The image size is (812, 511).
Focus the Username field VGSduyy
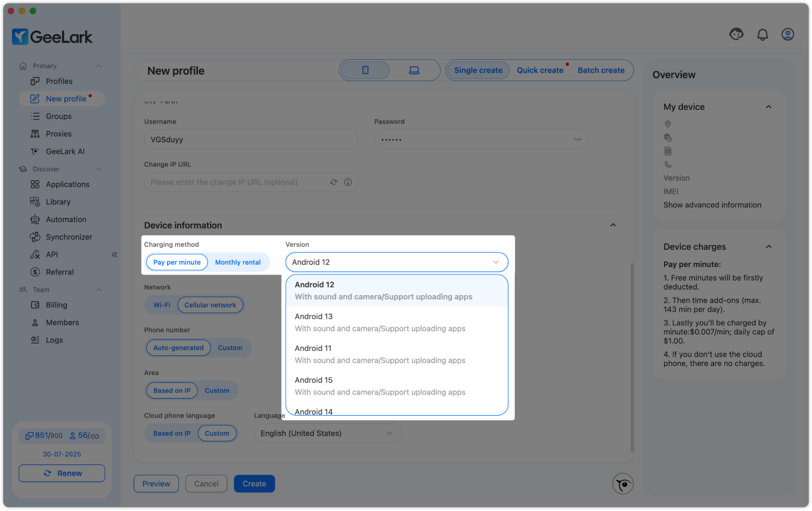tap(251, 139)
